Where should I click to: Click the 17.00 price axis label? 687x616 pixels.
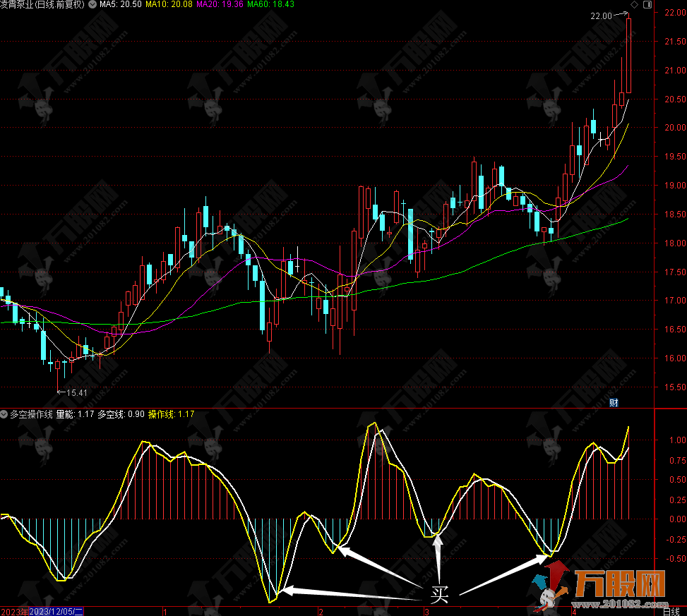(675, 301)
